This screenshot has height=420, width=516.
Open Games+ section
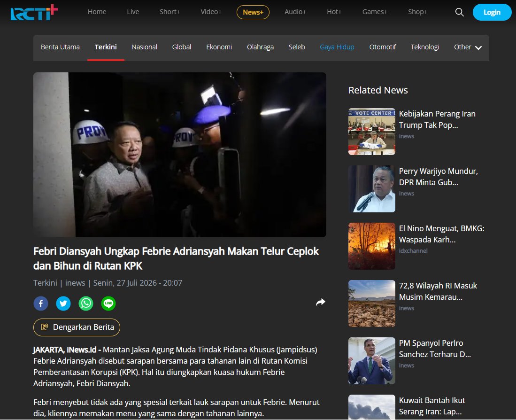pos(375,12)
